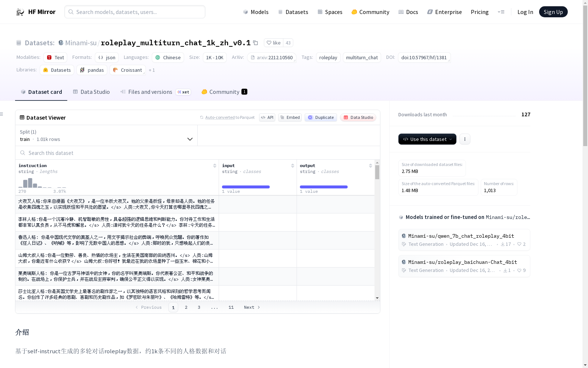The image size is (588, 368).
Task: Click the Datasets library tag
Action: point(57,70)
